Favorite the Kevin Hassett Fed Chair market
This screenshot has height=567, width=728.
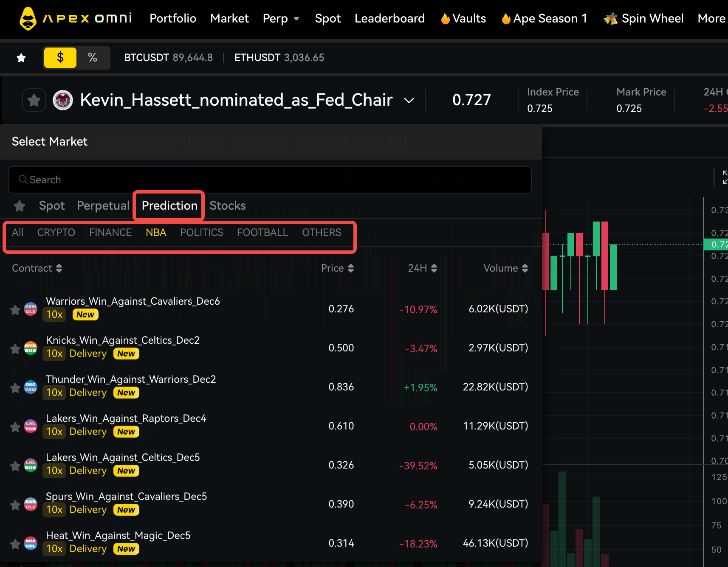[34, 101]
